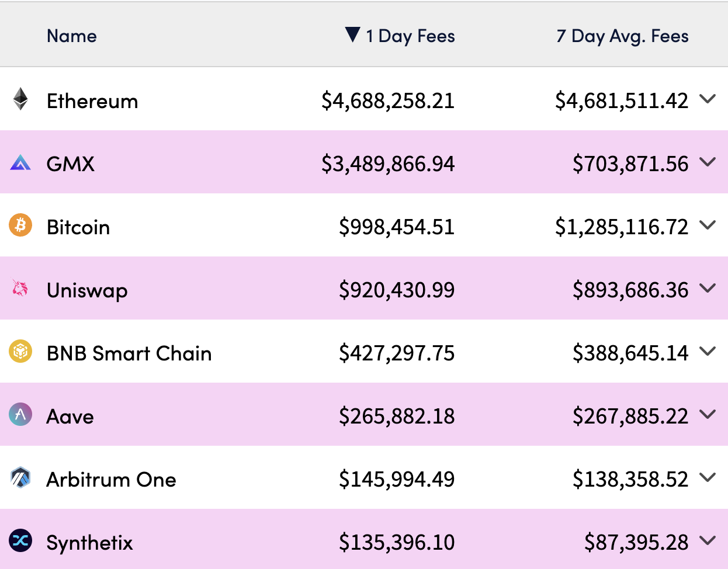Image resolution: width=728 pixels, height=569 pixels.
Task: Expand the Ethereum row chevron
Action: click(708, 99)
